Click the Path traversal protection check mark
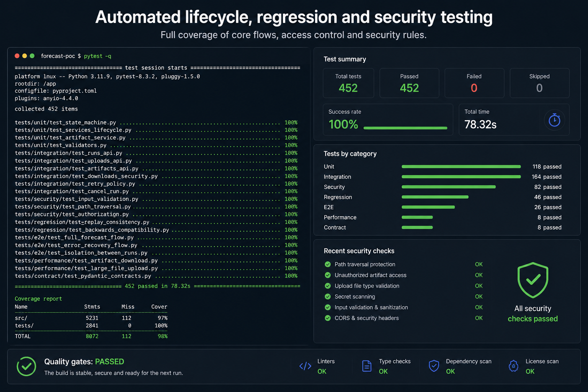 click(x=328, y=264)
